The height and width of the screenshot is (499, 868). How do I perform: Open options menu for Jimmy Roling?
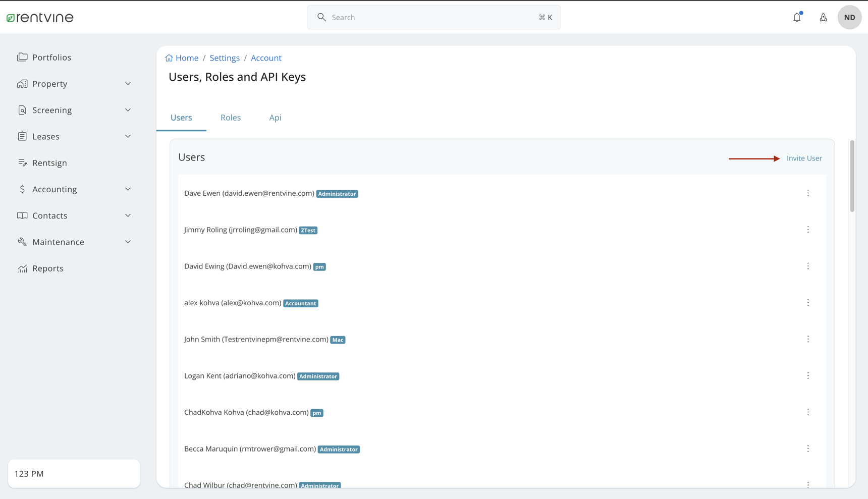point(808,230)
